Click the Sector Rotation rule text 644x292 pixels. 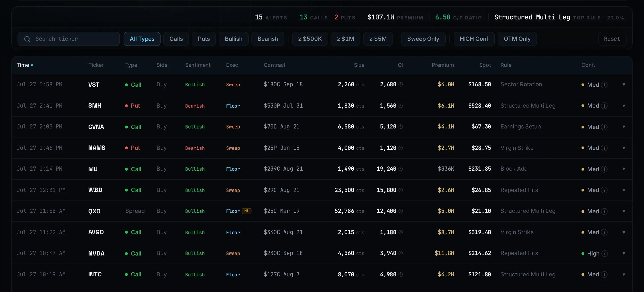click(521, 84)
